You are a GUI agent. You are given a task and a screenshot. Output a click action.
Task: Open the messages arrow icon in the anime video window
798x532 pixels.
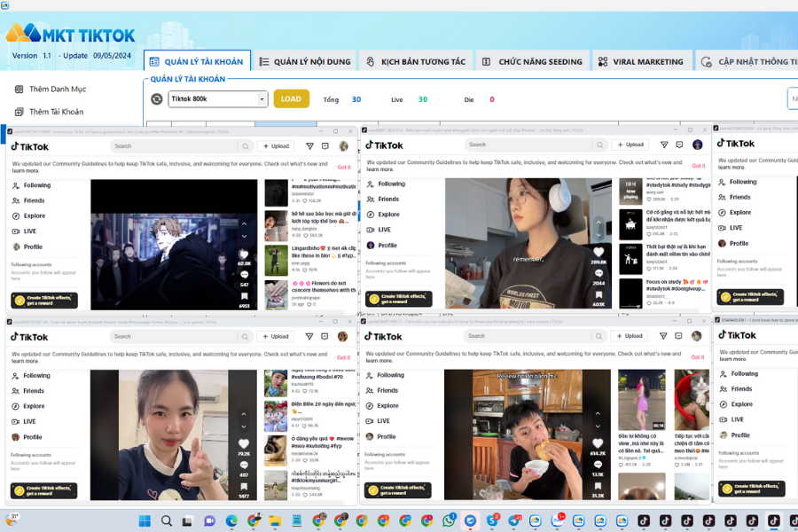(309, 146)
